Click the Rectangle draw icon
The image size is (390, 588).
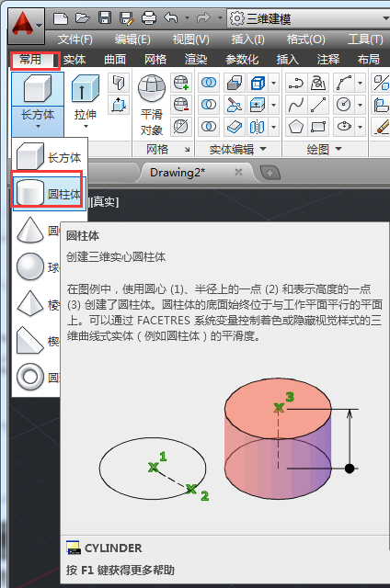pyautogui.click(x=318, y=127)
